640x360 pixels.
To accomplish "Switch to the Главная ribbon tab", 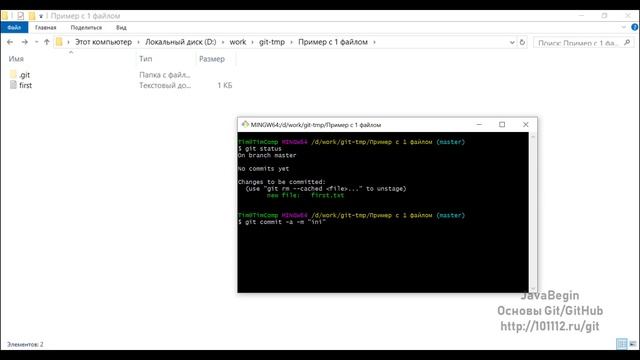I will click(x=45, y=27).
